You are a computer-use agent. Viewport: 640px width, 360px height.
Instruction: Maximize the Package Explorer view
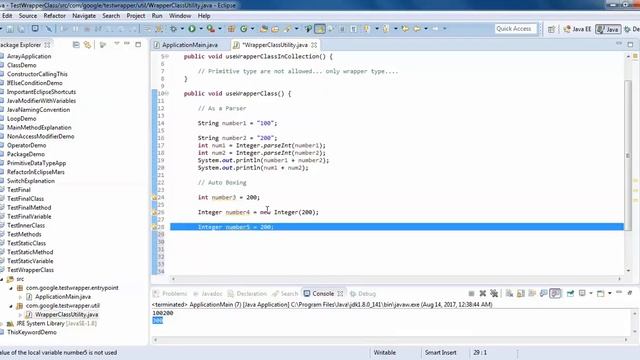click(138, 44)
